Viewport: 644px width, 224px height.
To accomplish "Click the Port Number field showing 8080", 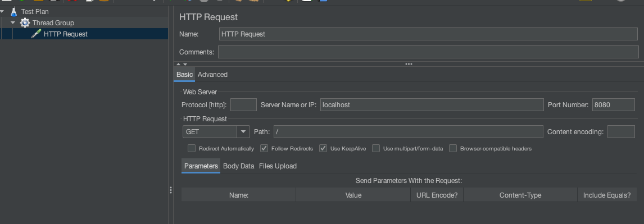I will tap(614, 104).
